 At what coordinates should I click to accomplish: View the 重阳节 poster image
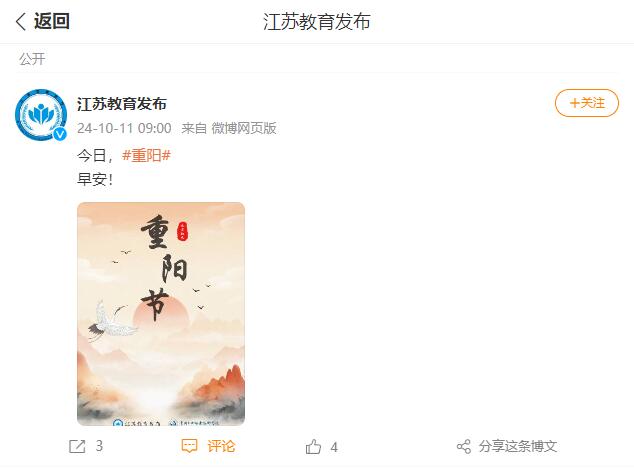pyautogui.click(x=161, y=314)
